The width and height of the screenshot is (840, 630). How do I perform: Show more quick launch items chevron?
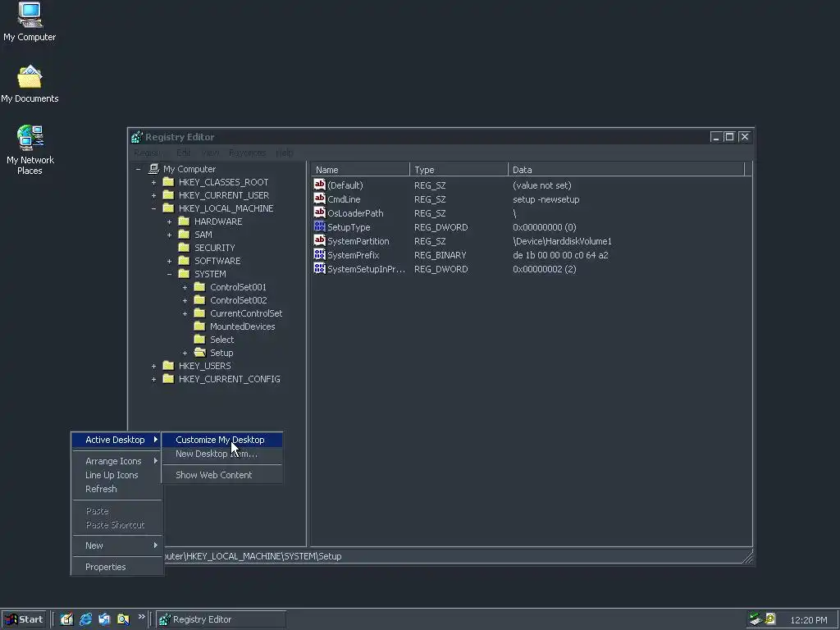point(141,617)
